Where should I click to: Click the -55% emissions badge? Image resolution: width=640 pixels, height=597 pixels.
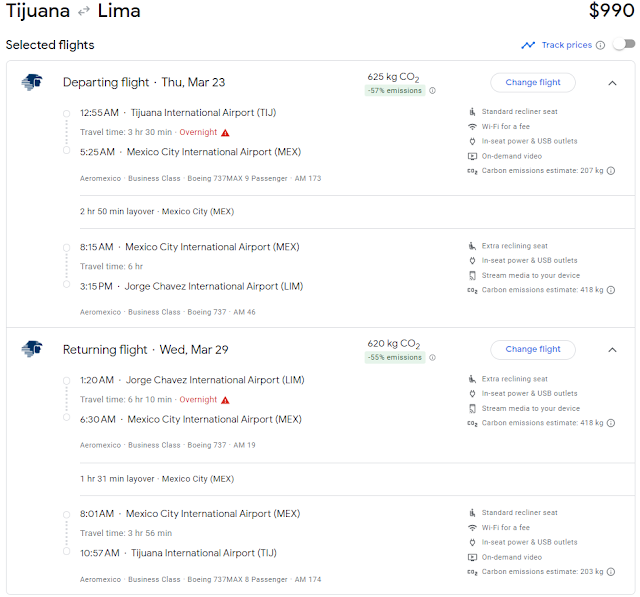[x=395, y=357]
